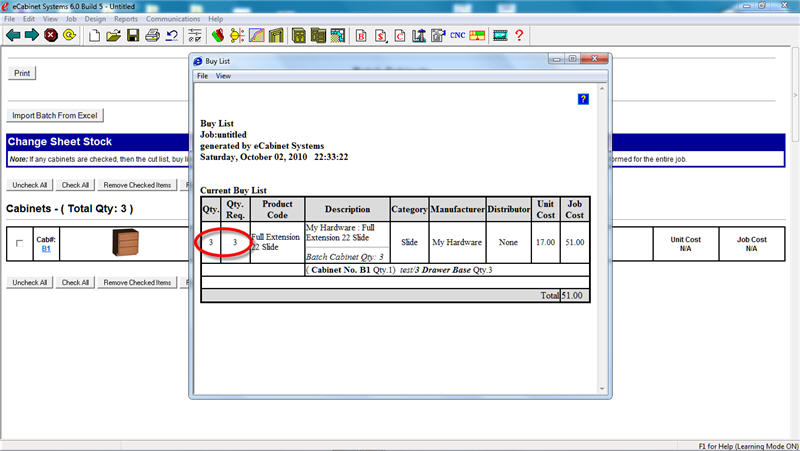Image resolution: width=800 pixels, height=451 pixels.
Task: Open cabinet B1 link
Action: pyautogui.click(x=46, y=248)
